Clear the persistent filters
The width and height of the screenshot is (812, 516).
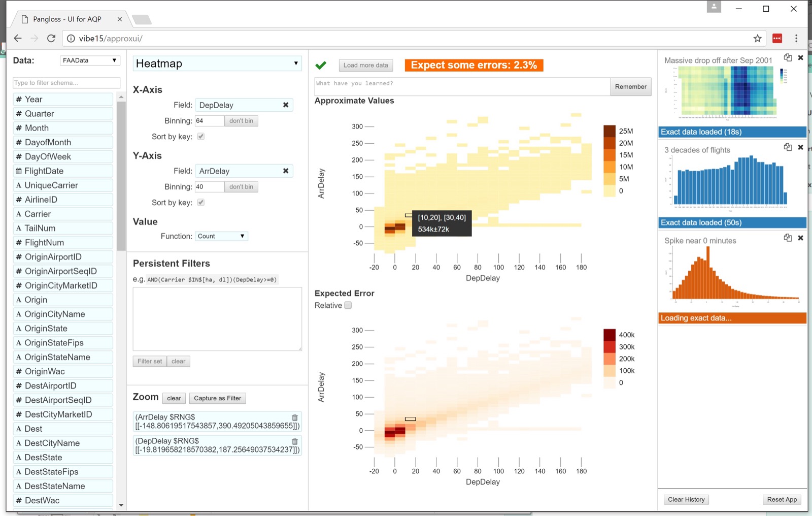(178, 361)
